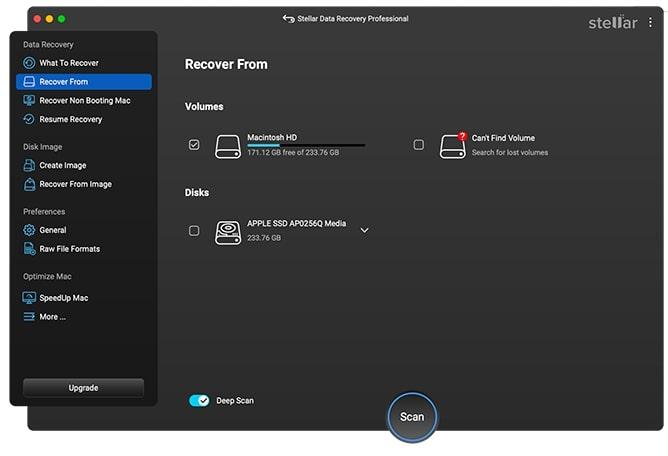Click 'Search for lost volumes' text
Viewport: 668px width, 456px height.
[x=510, y=153]
